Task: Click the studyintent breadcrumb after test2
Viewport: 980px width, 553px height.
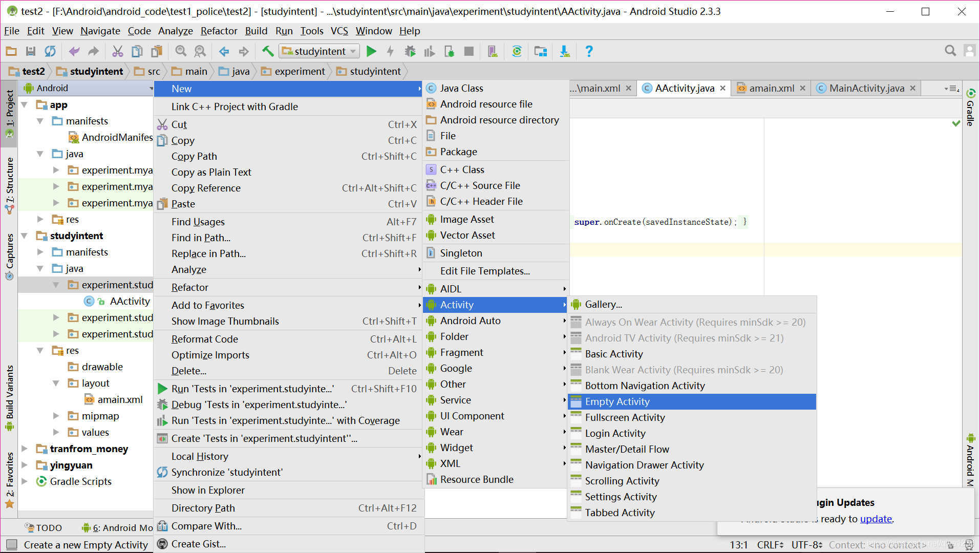Action: point(90,72)
